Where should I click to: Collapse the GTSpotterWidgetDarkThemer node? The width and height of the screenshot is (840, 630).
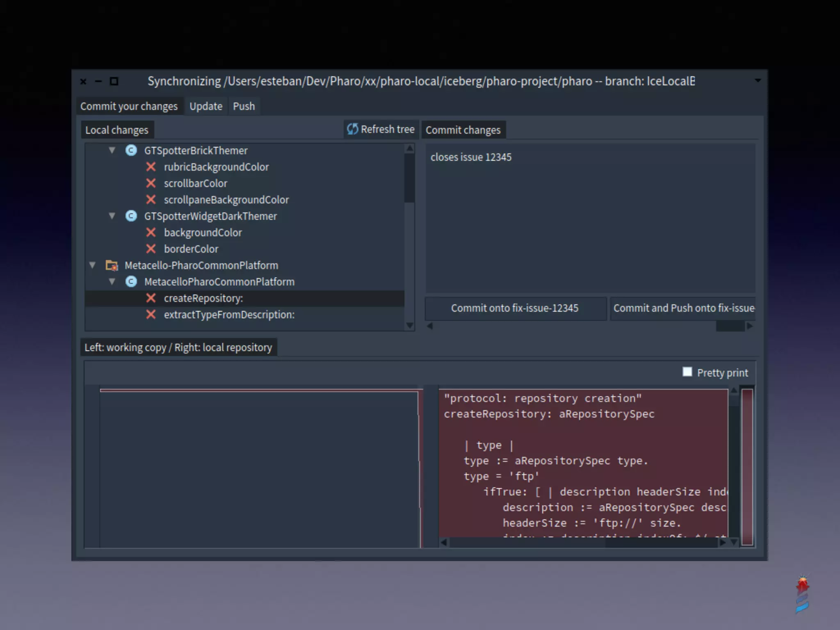tap(112, 216)
